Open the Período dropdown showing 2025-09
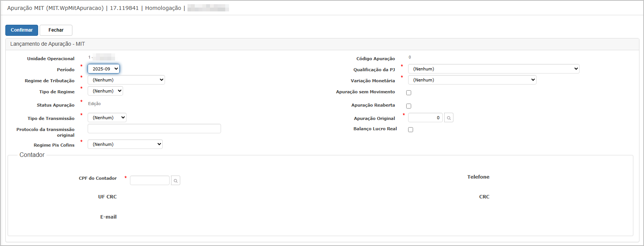Image resolution: width=644 pixels, height=246 pixels. point(104,69)
